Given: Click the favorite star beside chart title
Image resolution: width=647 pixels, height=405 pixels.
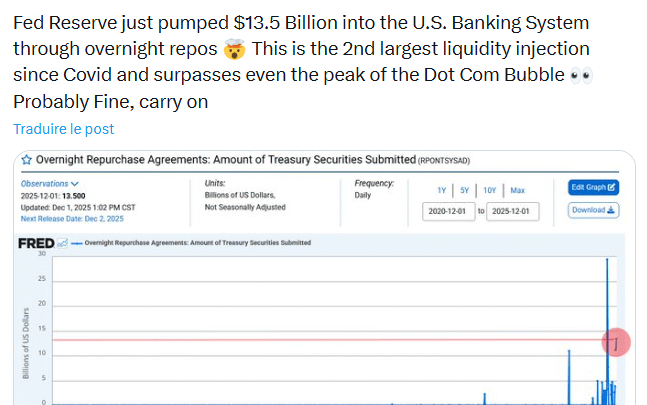Looking at the screenshot, I should pyautogui.click(x=27, y=160).
